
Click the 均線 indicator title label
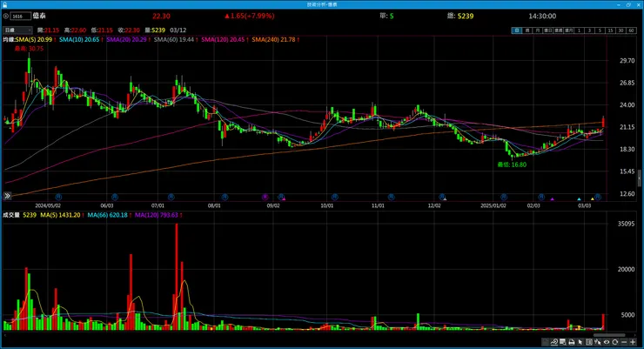click(x=9, y=39)
